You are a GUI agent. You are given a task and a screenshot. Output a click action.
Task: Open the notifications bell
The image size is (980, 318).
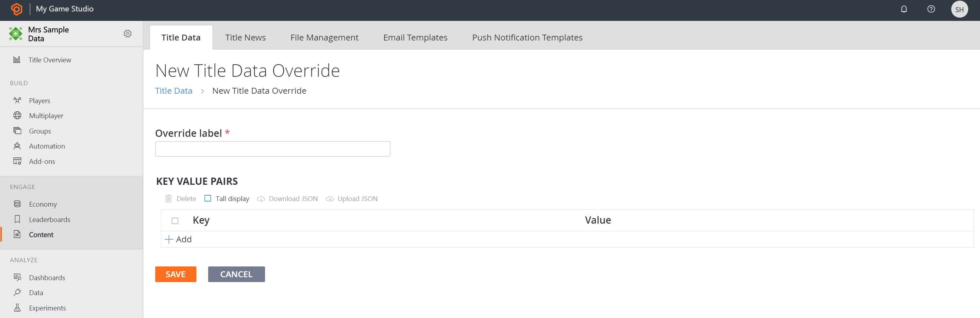pyautogui.click(x=904, y=9)
